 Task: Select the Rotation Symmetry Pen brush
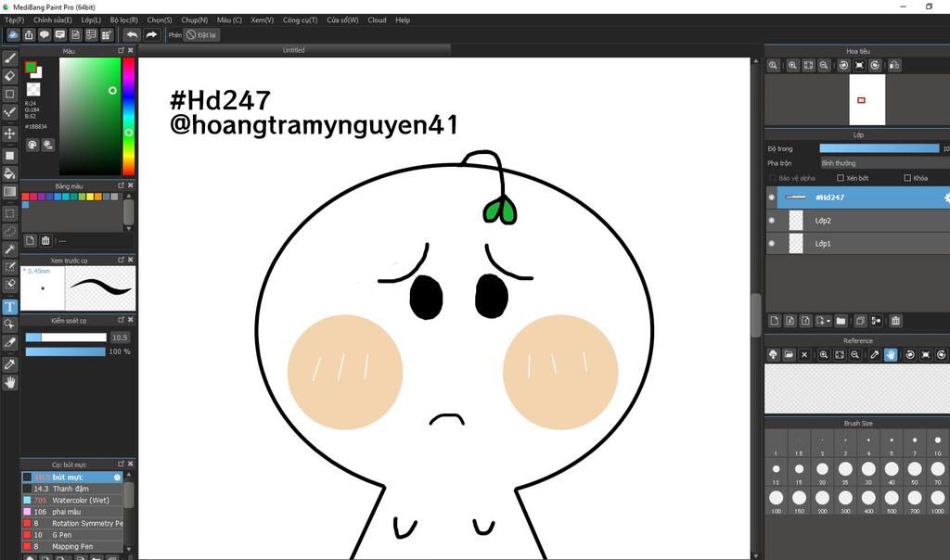(x=72, y=523)
